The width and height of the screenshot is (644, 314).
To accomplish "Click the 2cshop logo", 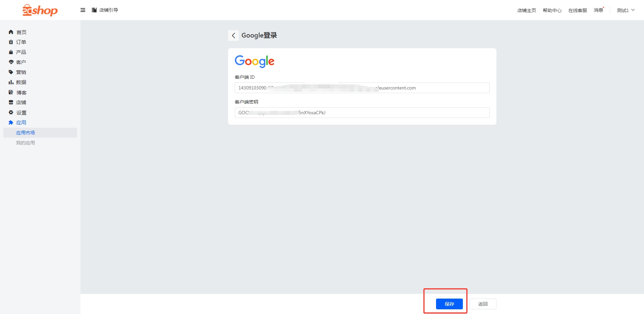I will point(40,10).
